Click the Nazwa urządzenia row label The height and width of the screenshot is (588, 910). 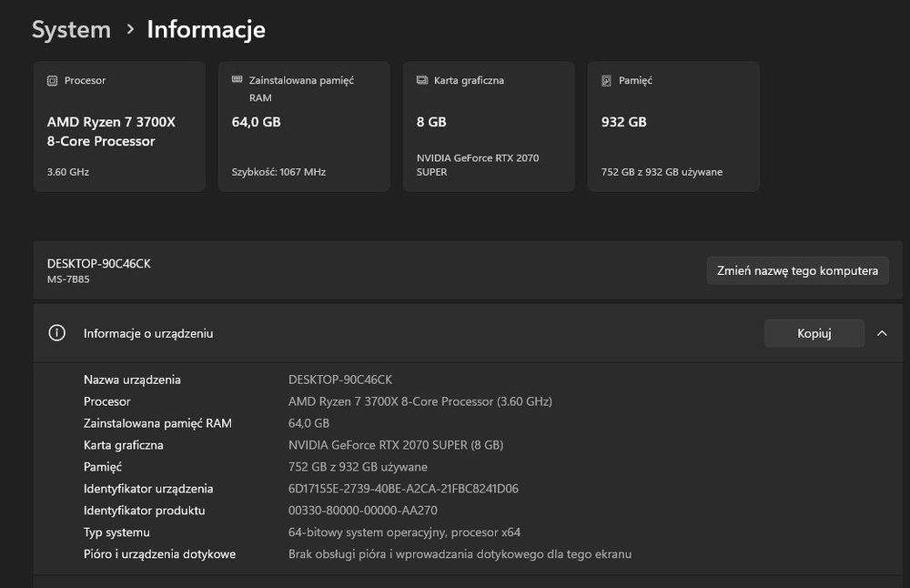[x=132, y=380]
